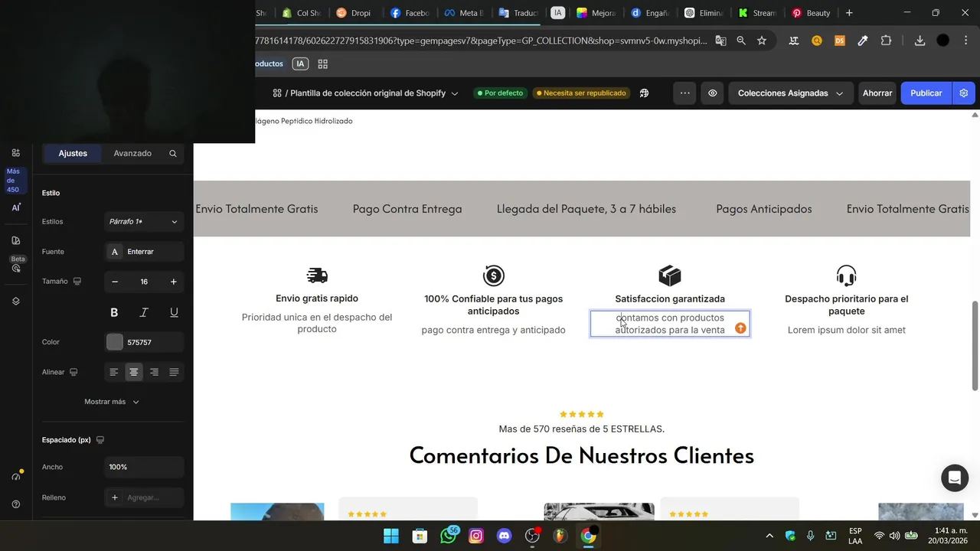Open Discord from the taskbar
Image resolution: width=980 pixels, height=551 pixels.
pyautogui.click(x=504, y=536)
